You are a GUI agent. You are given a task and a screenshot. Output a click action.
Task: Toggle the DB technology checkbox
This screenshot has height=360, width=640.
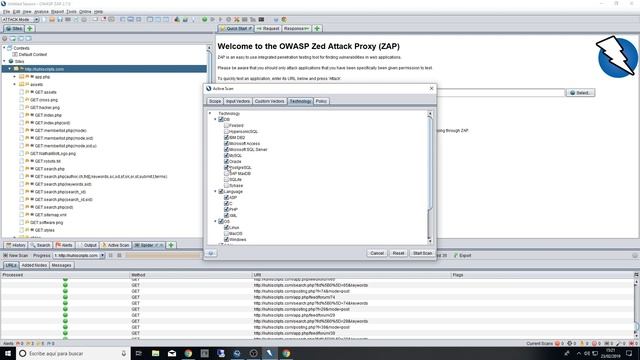click(221, 120)
